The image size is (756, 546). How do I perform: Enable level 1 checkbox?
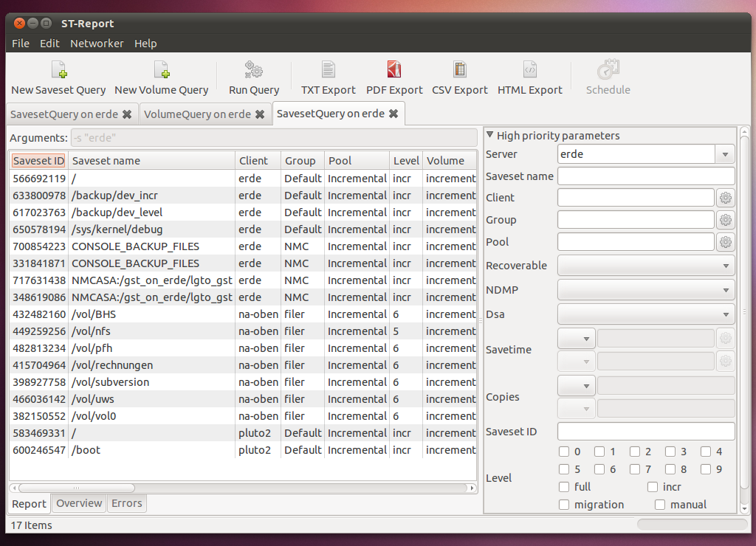(599, 452)
